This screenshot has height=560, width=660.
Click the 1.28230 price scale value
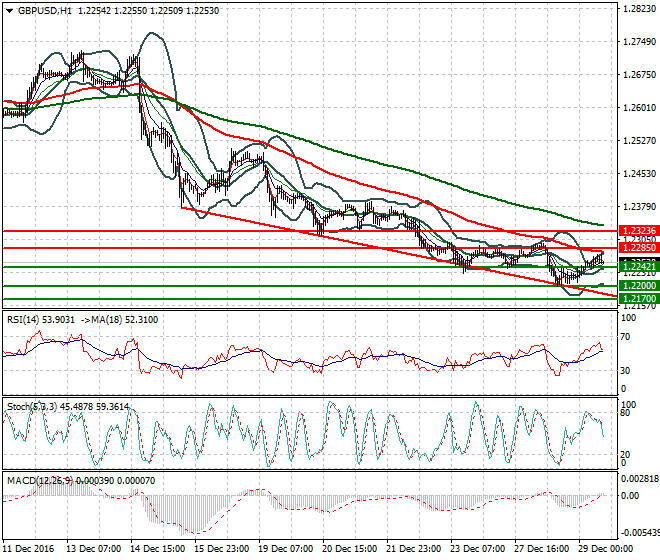click(x=639, y=8)
